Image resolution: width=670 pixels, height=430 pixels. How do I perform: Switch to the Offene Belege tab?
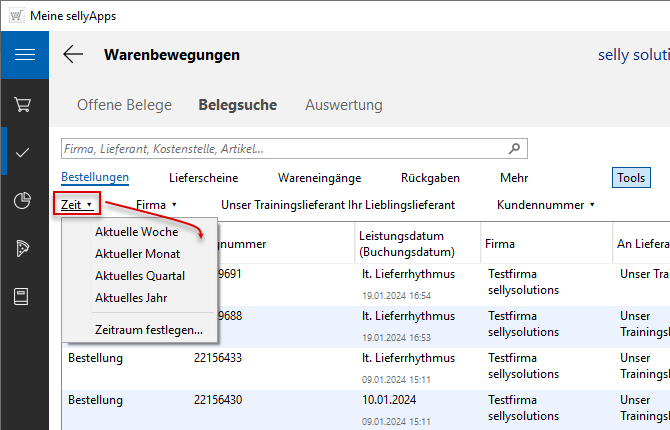[124, 105]
